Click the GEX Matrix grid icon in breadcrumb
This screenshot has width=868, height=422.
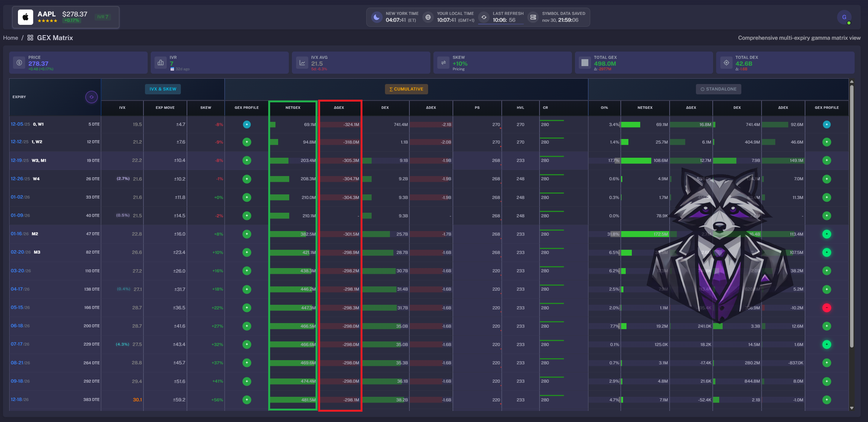(30, 38)
